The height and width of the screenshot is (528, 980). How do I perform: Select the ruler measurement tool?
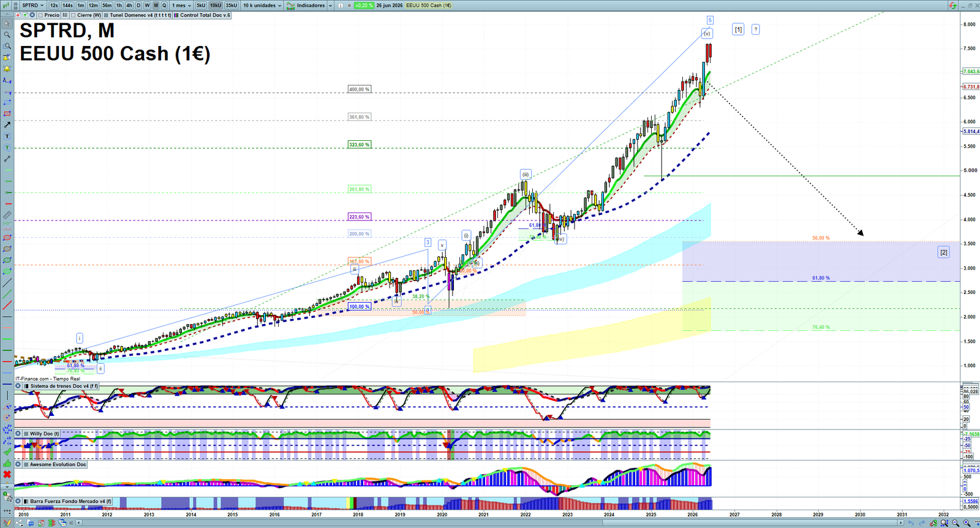click(x=7, y=215)
